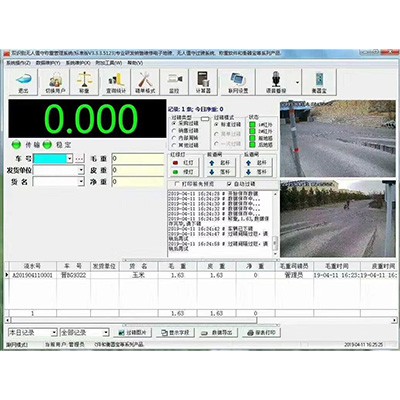Image resolution: width=400 pixels, height=400 pixels.
Task: Enable 打印前先预览 checkbox
Action: [177, 184]
